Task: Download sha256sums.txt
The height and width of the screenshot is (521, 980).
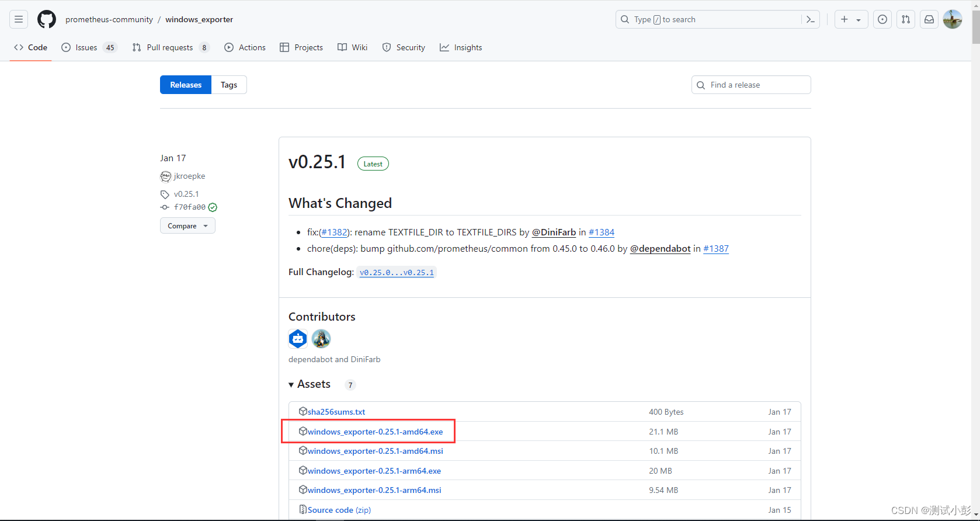Action: point(336,412)
